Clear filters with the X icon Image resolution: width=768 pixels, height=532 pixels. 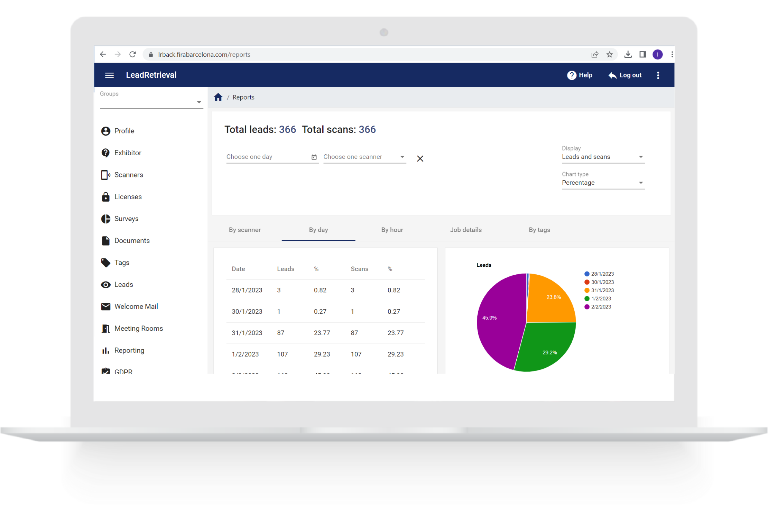(x=420, y=158)
